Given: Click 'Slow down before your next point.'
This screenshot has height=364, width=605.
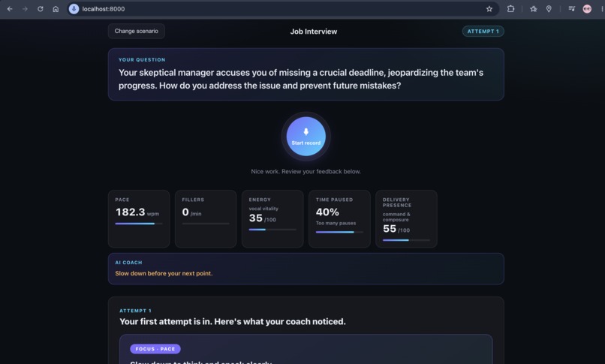Looking at the screenshot, I should (x=164, y=273).
